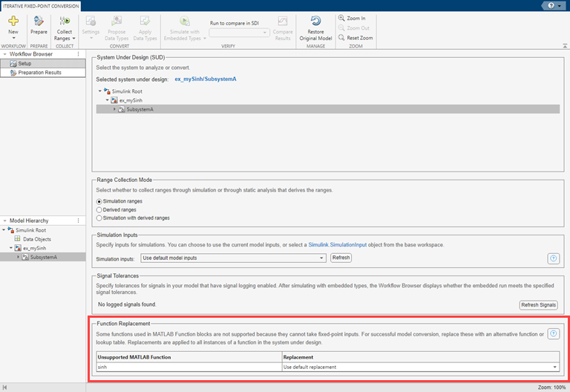This screenshot has height=392, width=570.
Task: Click the Zoom Out magnifier
Action: pyautogui.click(x=341, y=27)
